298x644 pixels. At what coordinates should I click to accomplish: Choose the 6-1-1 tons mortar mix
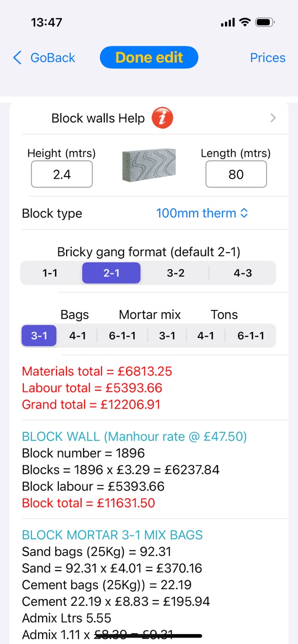250,336
